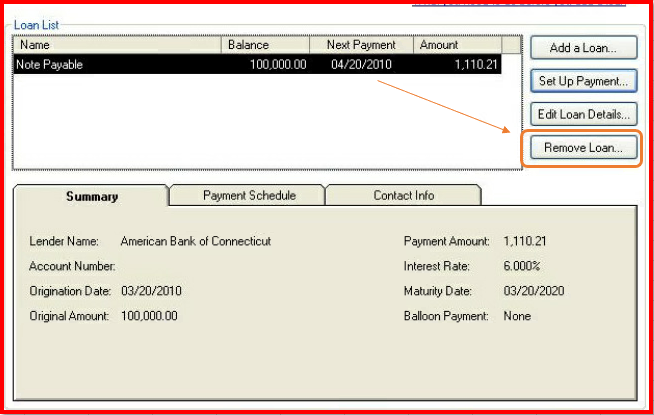This screenshot has width=654, height=415.
Task: Click maturity date 03/20/2020
Action: click(533, 291)
